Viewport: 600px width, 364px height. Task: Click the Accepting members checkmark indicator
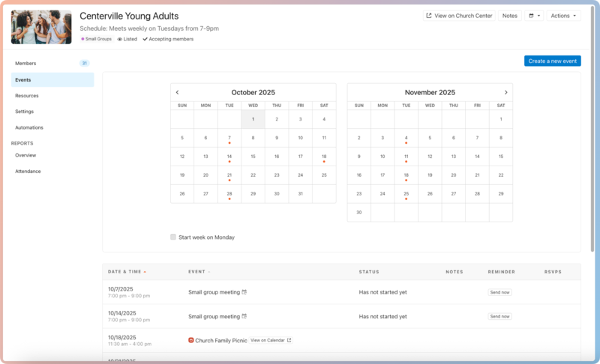point(168,39)
